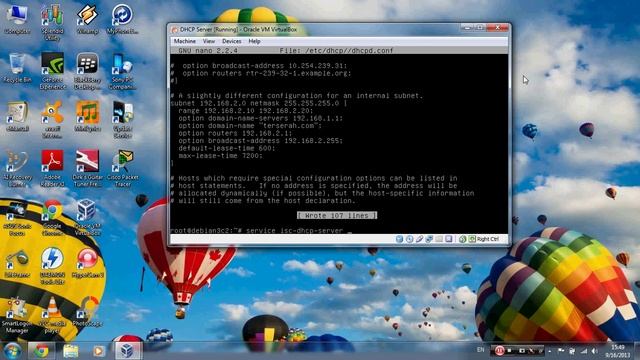
Task: Open Windows Explorer from the taskbar
Action: 71,351
